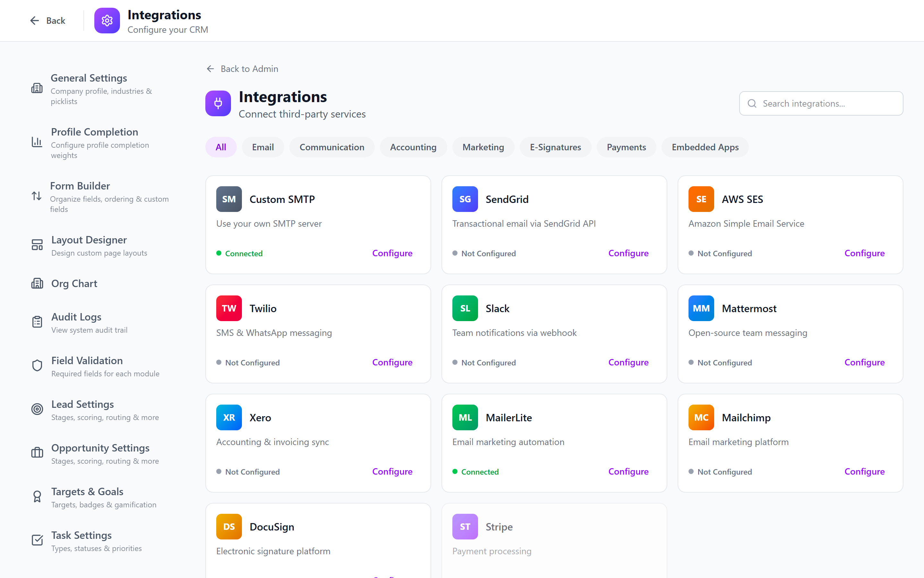Click the Mattermost MM logo
Viewport: 924px width, 578px height.
[701, 308]
